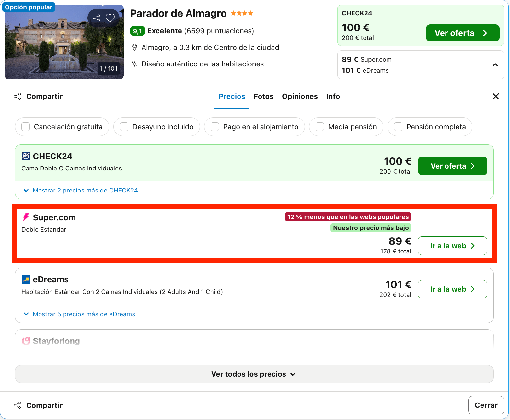Click the location pin icon next to Almagro
This screenshot has width=510, height=420.
click(x=135, y=48)
